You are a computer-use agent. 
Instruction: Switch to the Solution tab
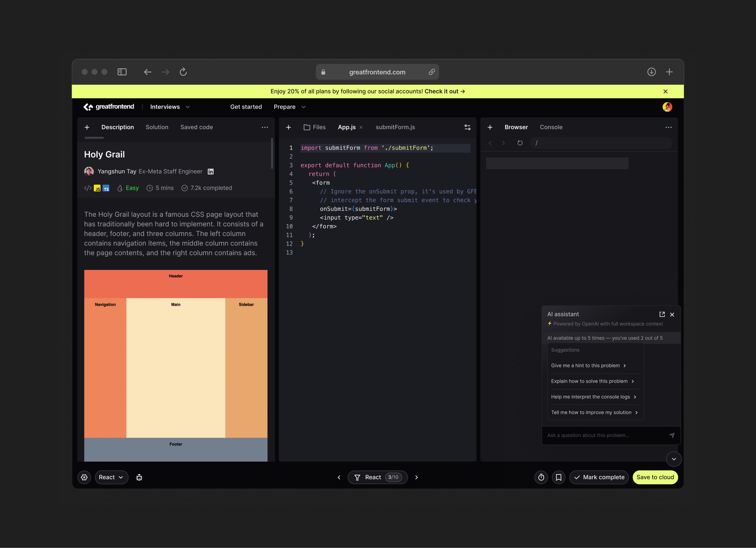point(157,127)
